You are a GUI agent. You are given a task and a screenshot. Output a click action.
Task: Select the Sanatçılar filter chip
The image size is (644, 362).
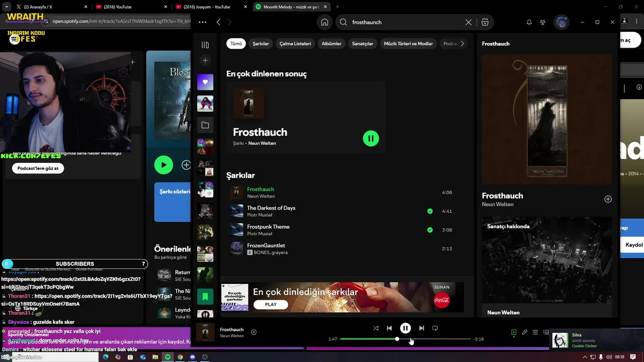pyautogui.click(x=363, y=44)
